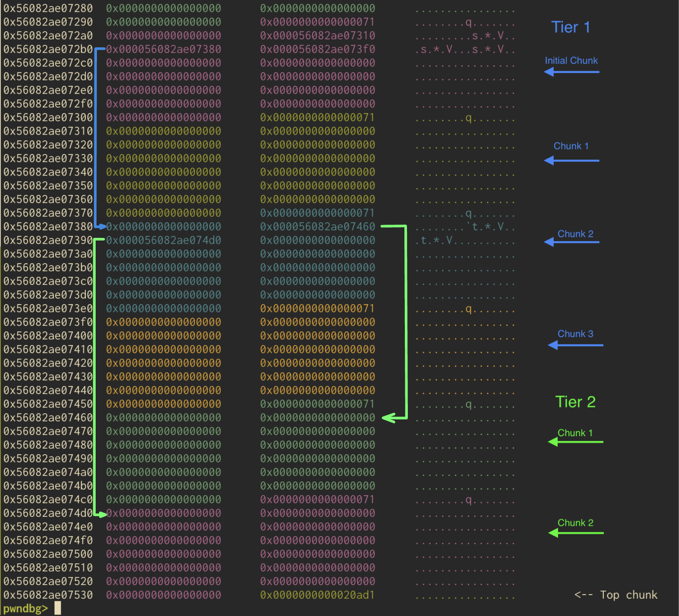The image size is (679, 616).
Task: Click the blue arrow under Initial Chunk
Action: point(571,72)
